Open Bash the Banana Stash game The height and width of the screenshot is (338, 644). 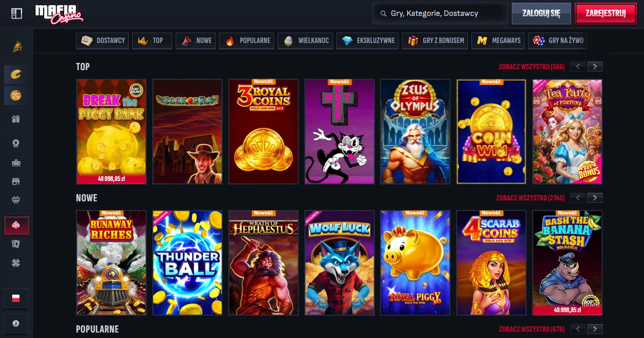pos(567,263)
